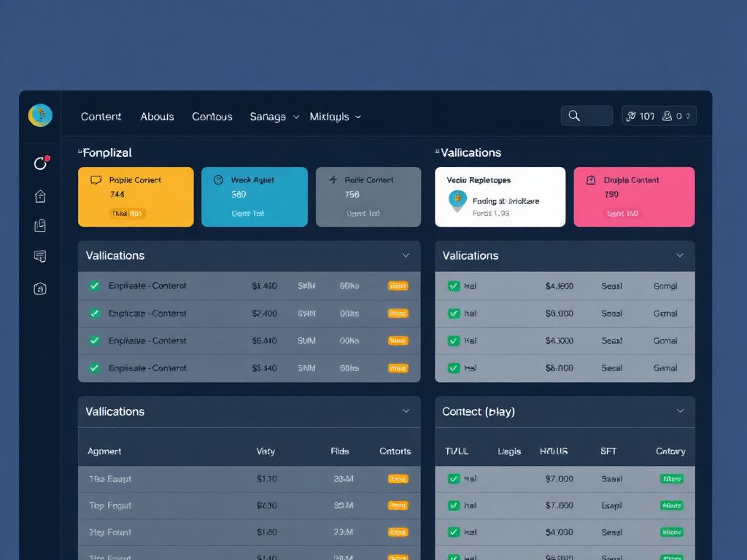Toggle the checkbox on the first Enplicate - Content row

(x=94, y=286)
